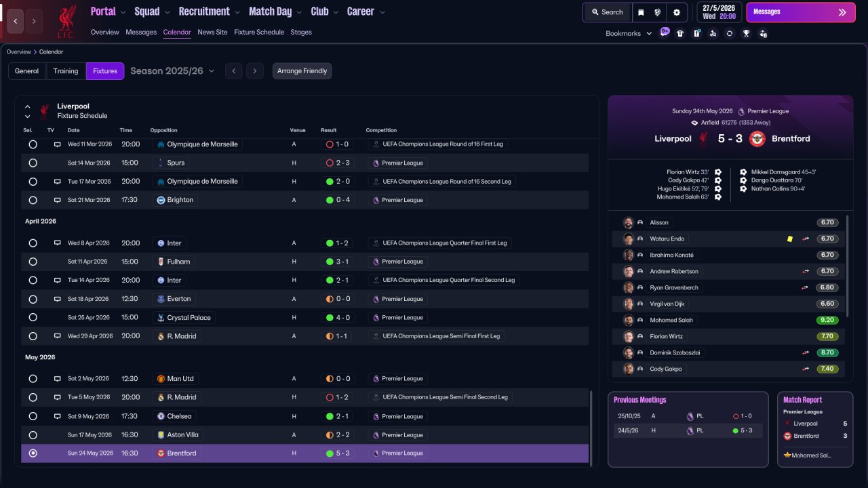Open the 9+ notifications speech bubble icon
The image size is (868, 488).
(665, 33)
